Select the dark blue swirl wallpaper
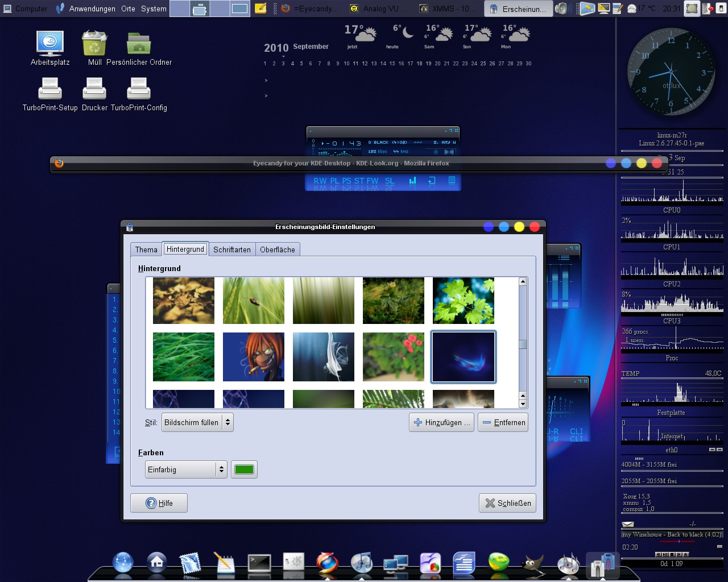Viewport: 728px width, 582px height. (464, 357)
